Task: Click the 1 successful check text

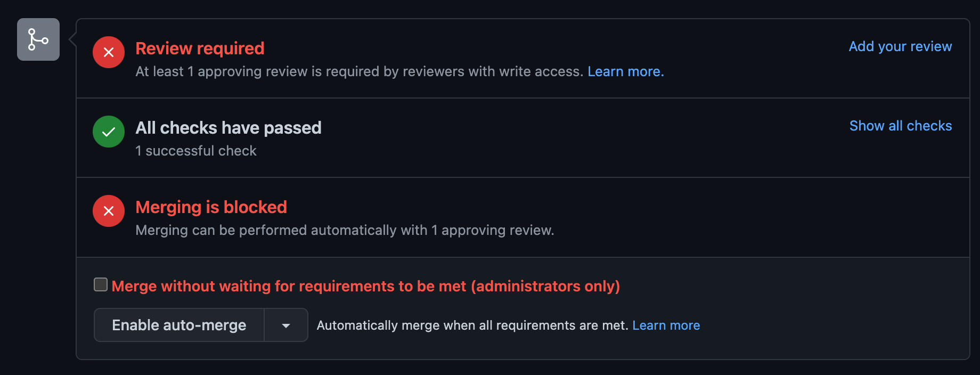Action: point(195,151)
